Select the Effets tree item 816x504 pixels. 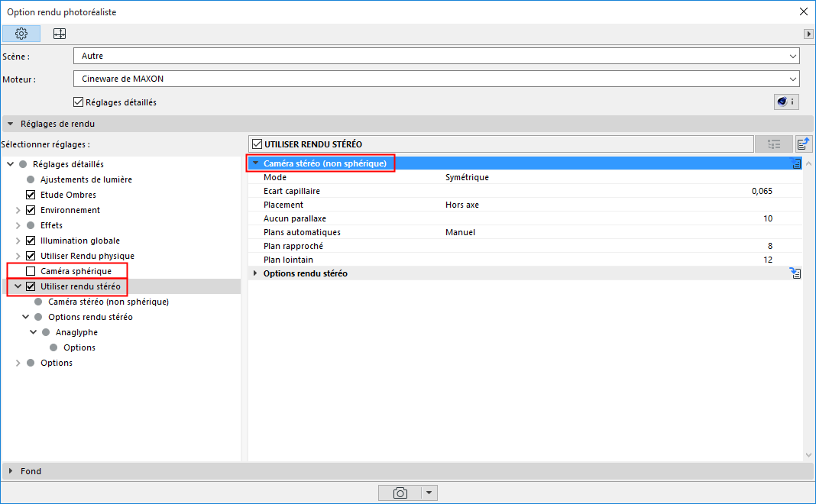(51, 225)
